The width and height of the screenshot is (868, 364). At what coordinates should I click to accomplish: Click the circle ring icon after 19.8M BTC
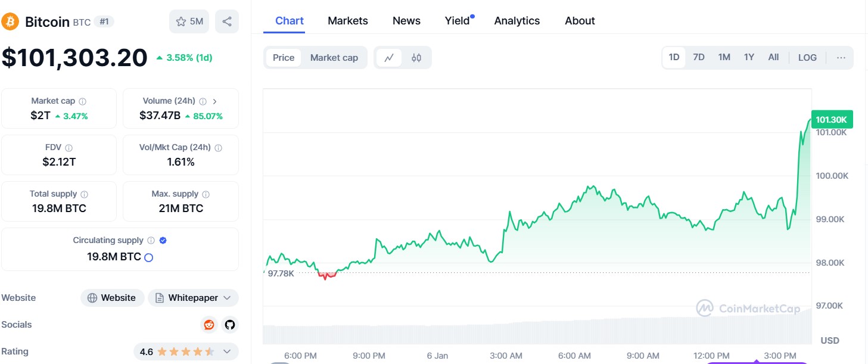click(x=149, y=257)
